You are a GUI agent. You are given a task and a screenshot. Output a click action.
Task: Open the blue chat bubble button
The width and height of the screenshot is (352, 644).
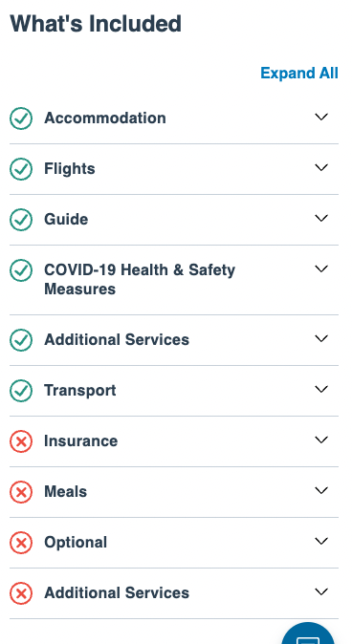[308, 634]
